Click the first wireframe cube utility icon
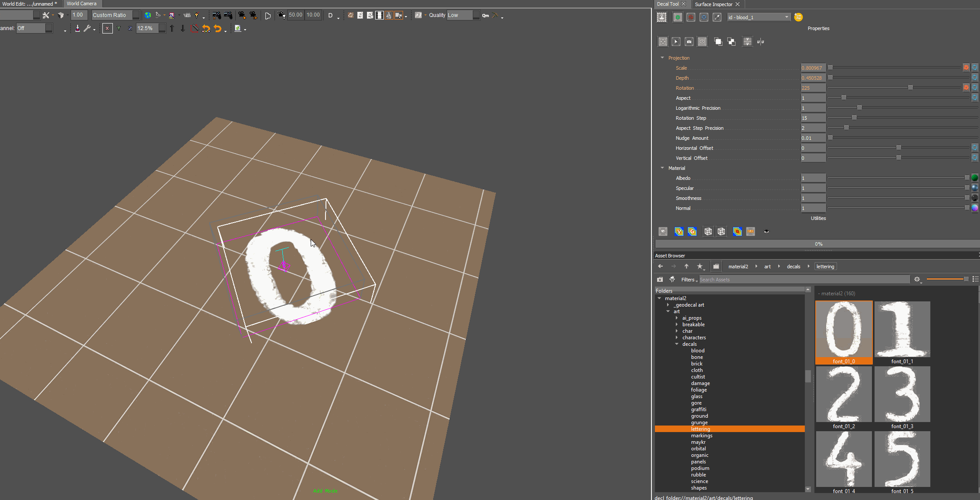Viewport: 980px width, 500px height. click(x=708, y=232)
